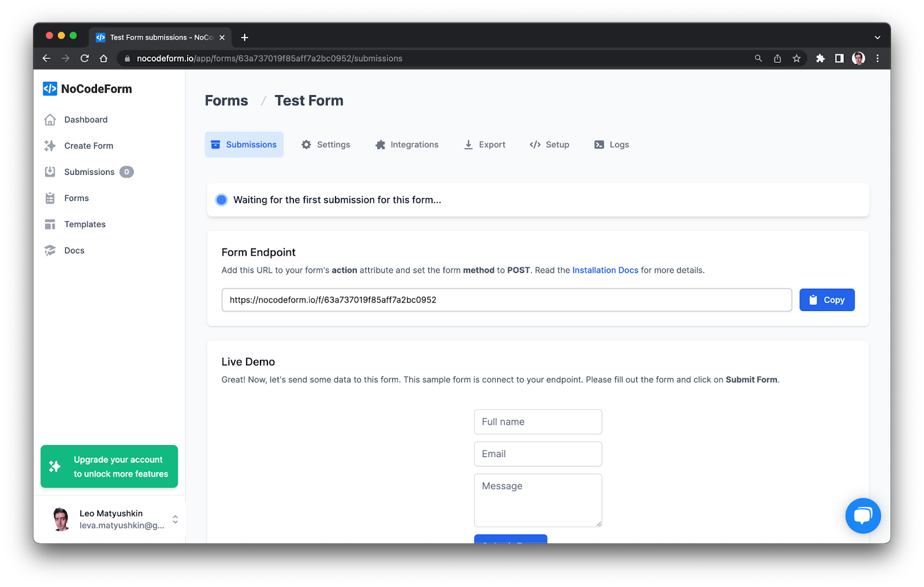924x587 pixels.
Task: Go forward in browser history
Action: point(65,58)
